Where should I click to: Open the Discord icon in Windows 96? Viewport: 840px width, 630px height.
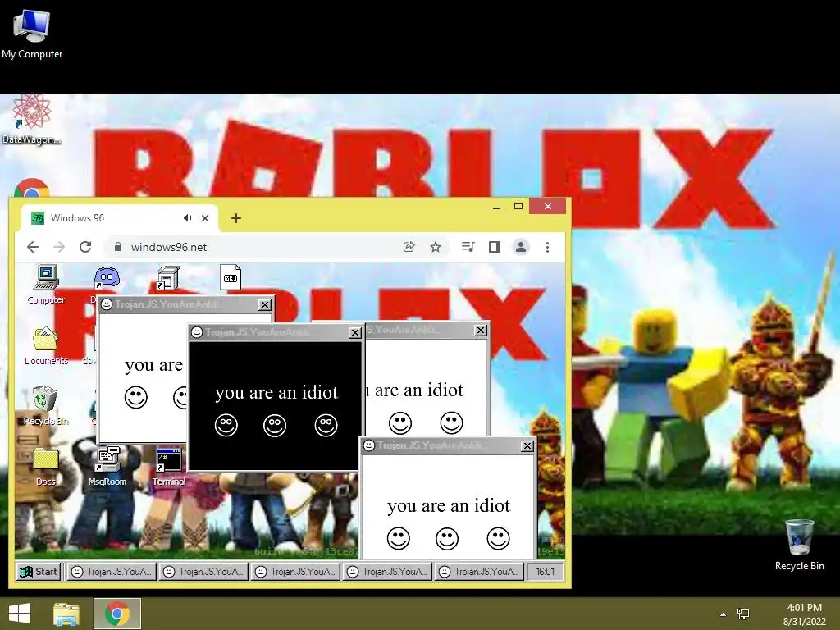pyautogui.click(x=107, y=278)
